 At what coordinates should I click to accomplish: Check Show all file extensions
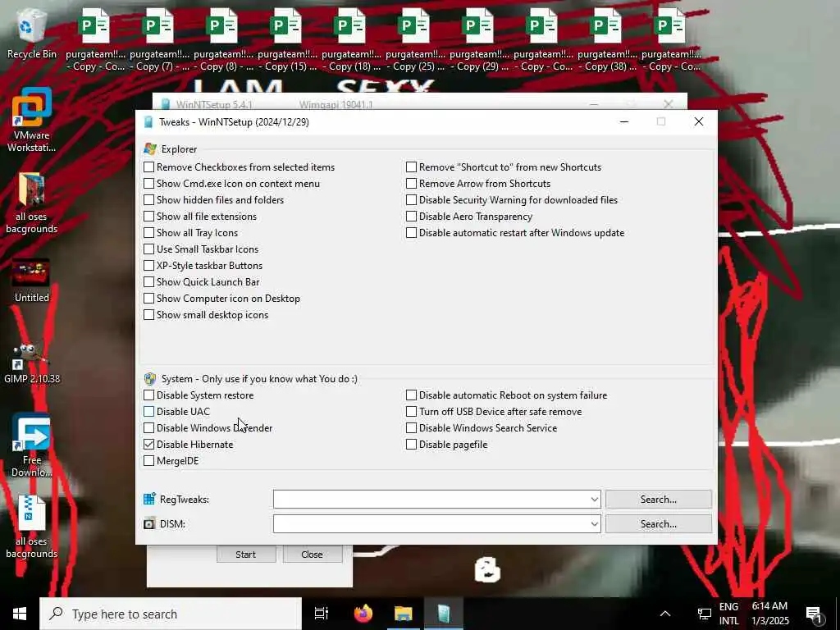149,217
